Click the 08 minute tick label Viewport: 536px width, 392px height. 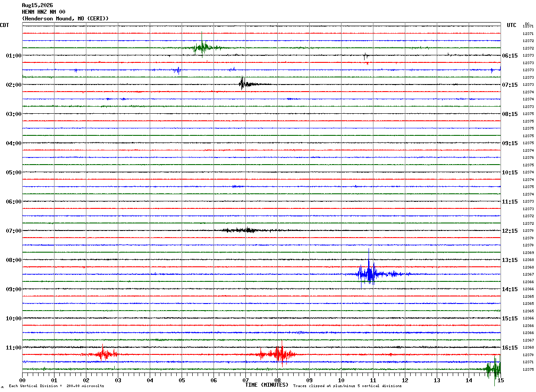click(x=278, y=380)
